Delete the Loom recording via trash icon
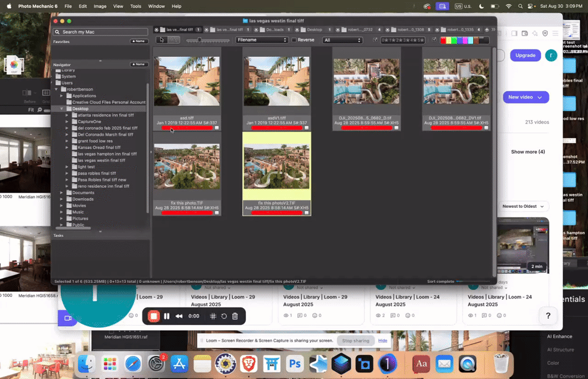This screenshot has height=379, width=588. 236,316
